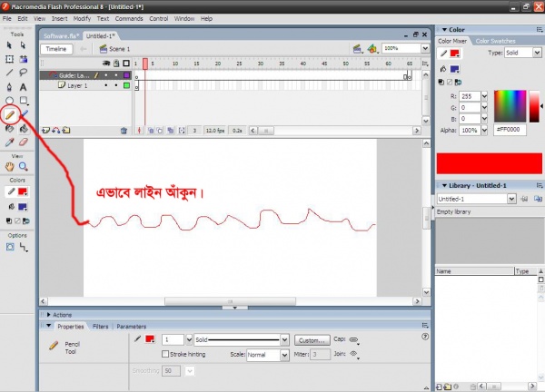Select the Selection arrow tool

click(9, 45)
